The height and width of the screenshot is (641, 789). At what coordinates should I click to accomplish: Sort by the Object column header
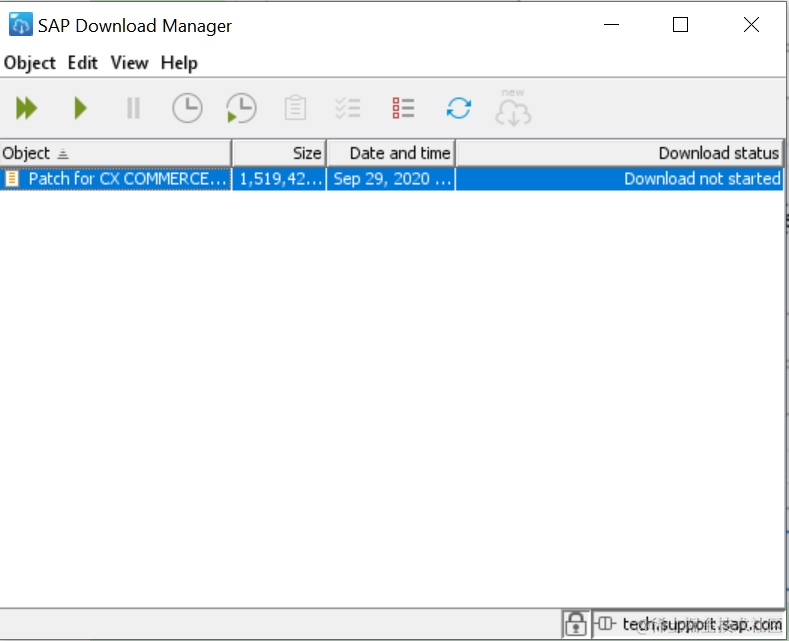coord(115,153)
